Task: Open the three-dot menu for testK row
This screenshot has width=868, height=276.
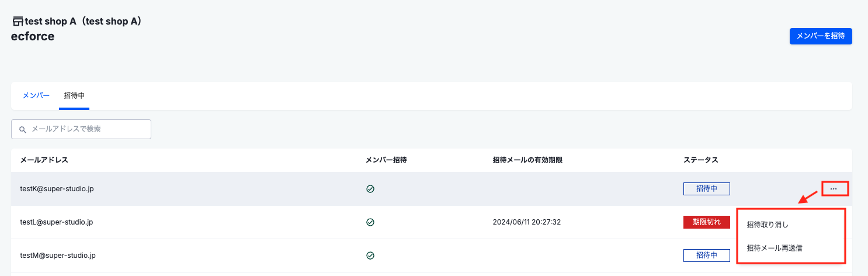Action: pos(835,189)
